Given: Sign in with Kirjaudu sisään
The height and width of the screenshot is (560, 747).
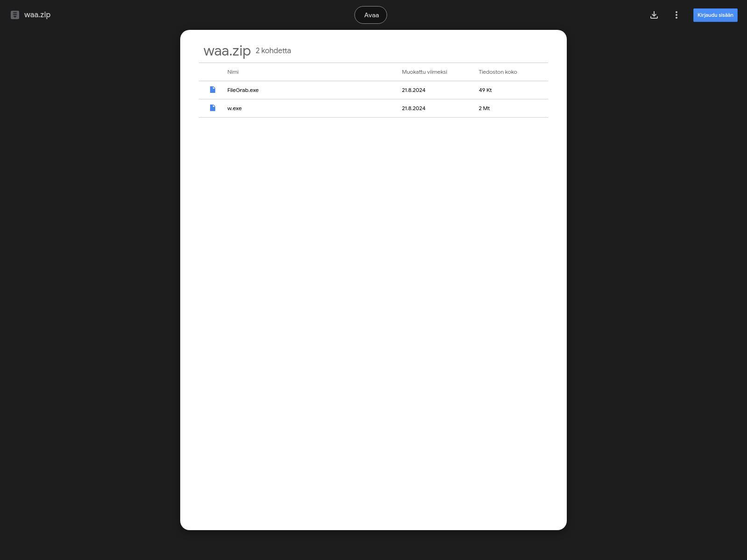Looking at the screenshot, I should tap(715, 15).
